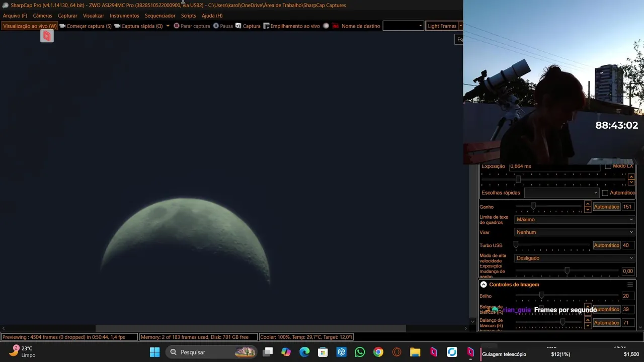Screen dimensions: 644x362
Task: Open Limite de taxa de quadros dropdown
Action: pos(575,220)
